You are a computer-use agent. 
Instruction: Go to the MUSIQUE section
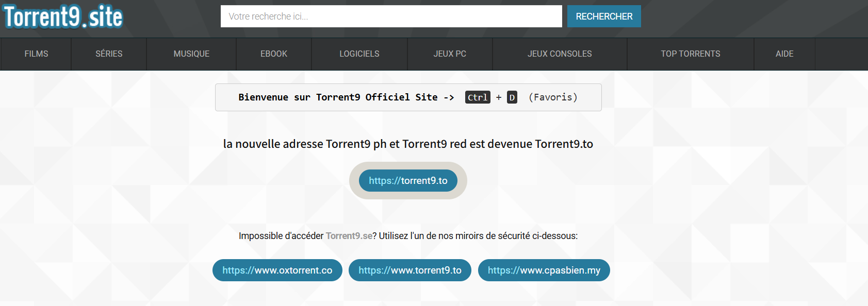point(191,54)
